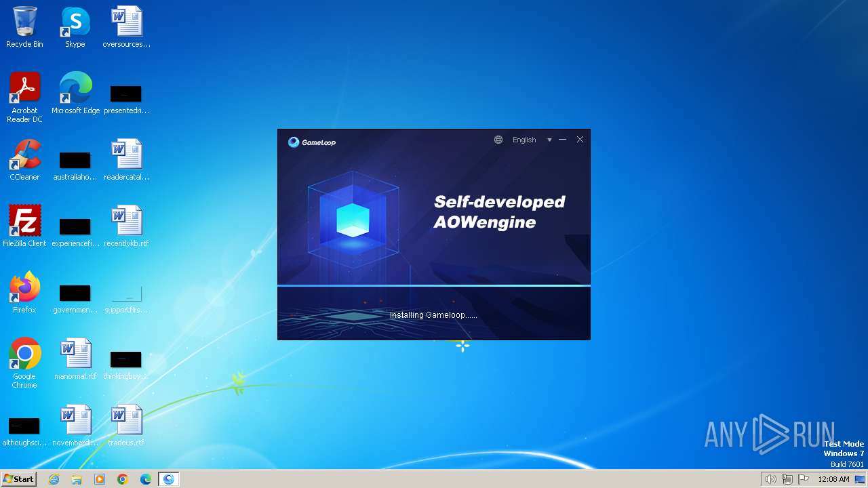This screenshot has height=488, width=868.
Task: Expand language list with the arrow
Action: tap(549, 140)
